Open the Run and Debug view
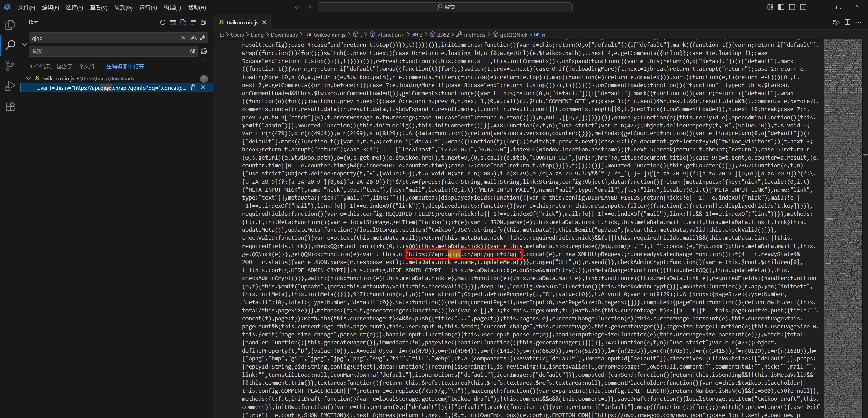This screenshot has height=418, width=868. coord(10,86)
